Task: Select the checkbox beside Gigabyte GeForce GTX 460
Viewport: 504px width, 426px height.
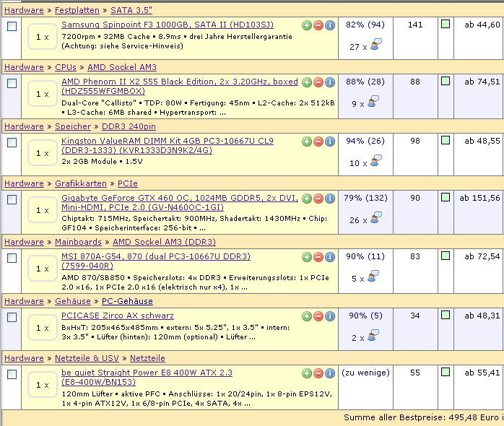Action: pos(12,199)
